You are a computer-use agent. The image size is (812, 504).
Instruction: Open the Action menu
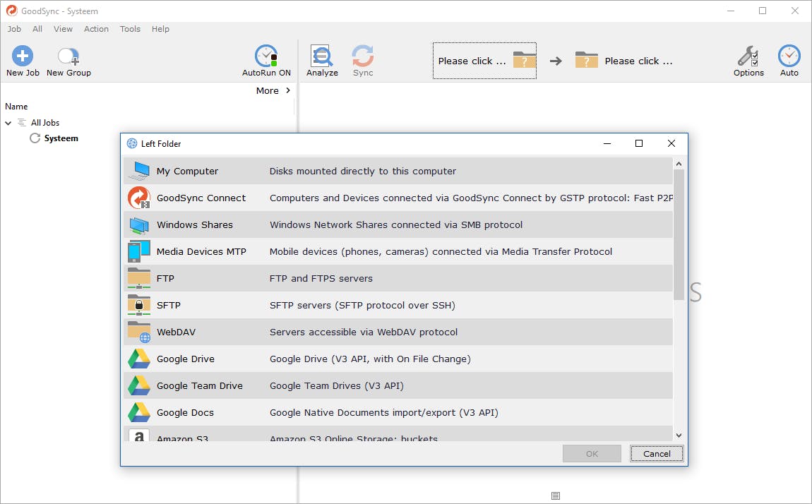[96, 29]
